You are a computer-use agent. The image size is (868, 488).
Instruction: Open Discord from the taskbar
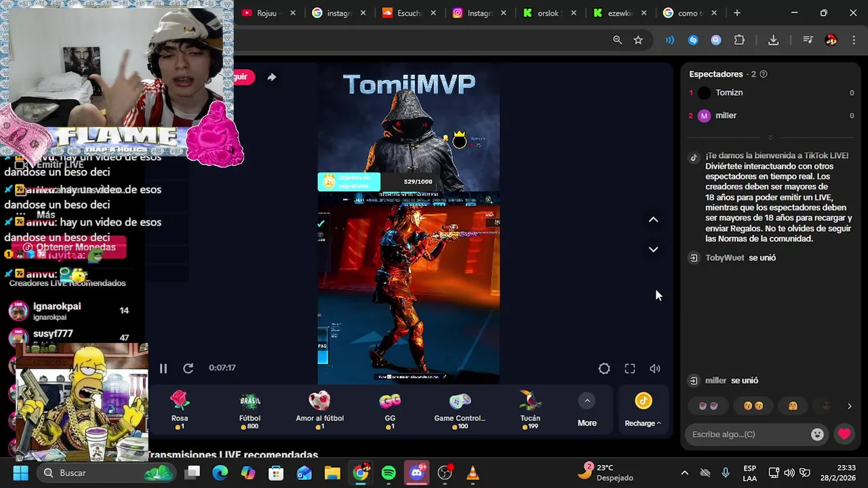click(416, 473)
